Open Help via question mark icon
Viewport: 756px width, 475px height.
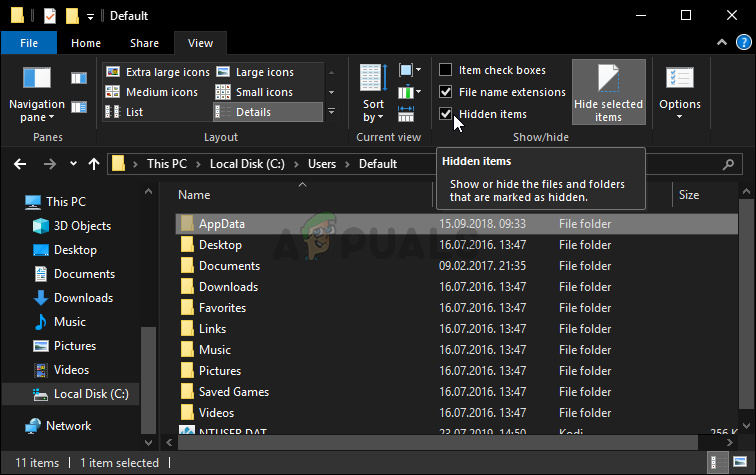tap(743, 42)
